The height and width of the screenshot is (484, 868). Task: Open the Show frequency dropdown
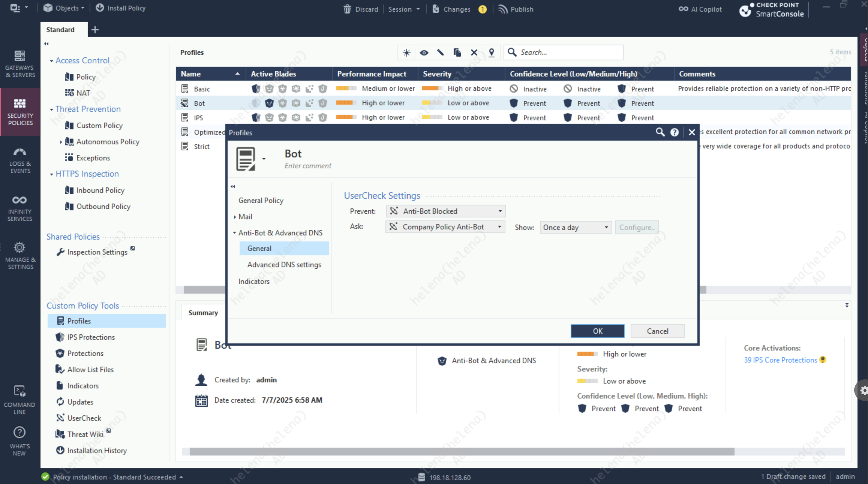[x=606, y=227]
